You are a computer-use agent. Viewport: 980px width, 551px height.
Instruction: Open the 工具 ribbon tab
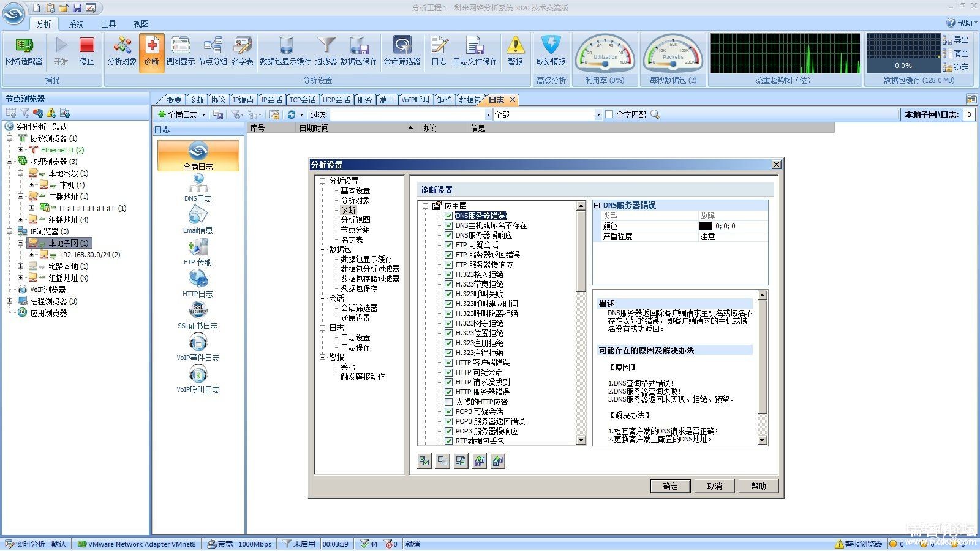[x=108, y=24]
